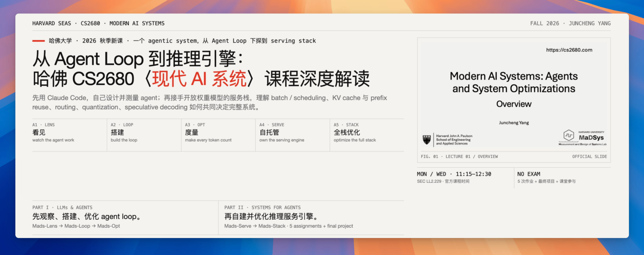Screen dimensions: 644x255
Task: Click the 'NO EXAM' label
Action: pyautogui.click(x=529, y=174)
